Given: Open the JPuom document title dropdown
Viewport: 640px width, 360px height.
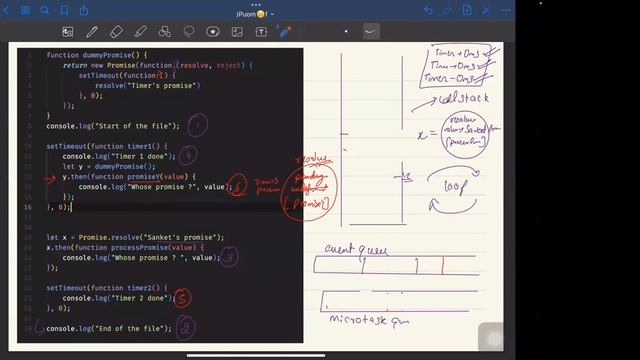Looking at the screenshot, I should pos(255,14).
